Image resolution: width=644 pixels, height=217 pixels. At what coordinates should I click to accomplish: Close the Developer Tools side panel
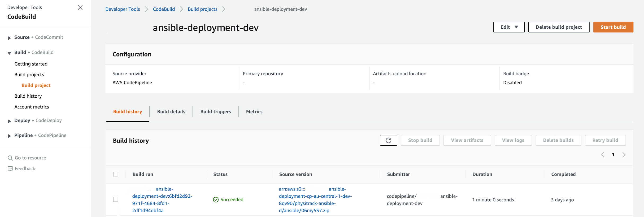(x=80, y=8)
